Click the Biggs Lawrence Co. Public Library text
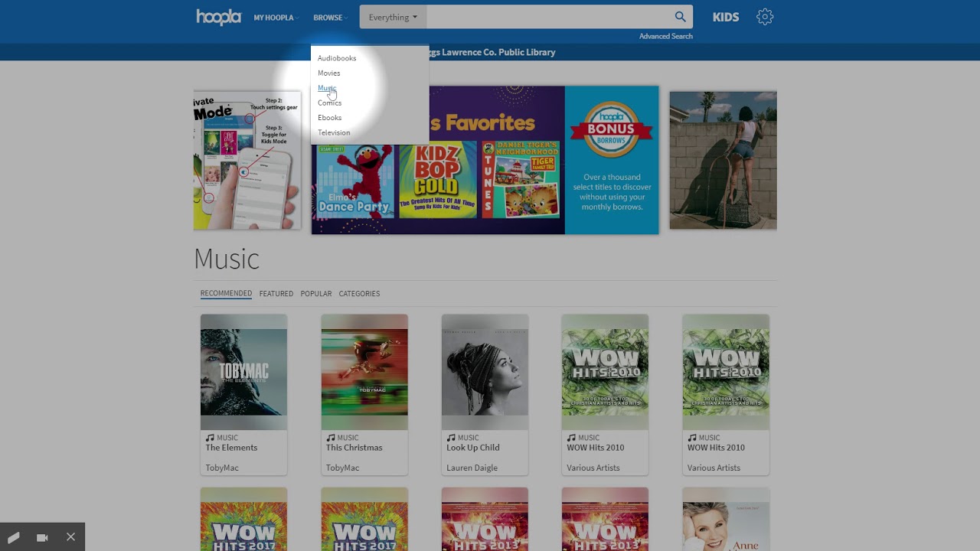The image size is (980, 551). [x=492, y=52]
